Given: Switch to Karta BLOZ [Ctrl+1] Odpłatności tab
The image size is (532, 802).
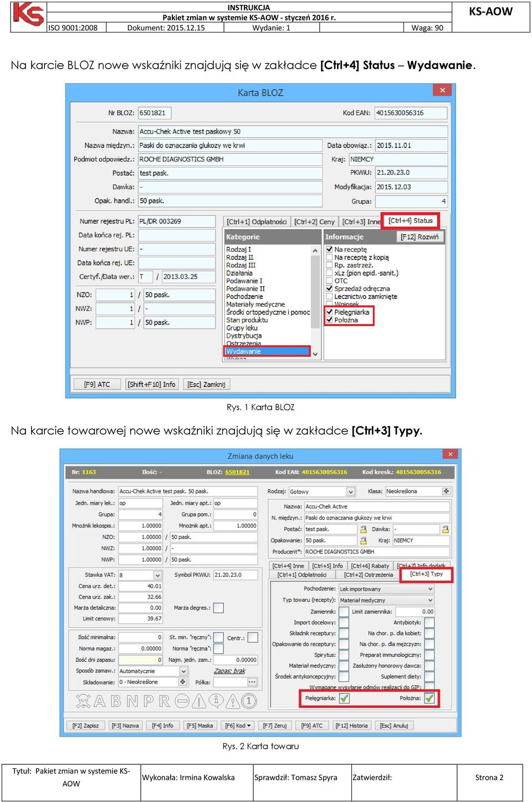Looking at the screenshot, I should 257,222.
